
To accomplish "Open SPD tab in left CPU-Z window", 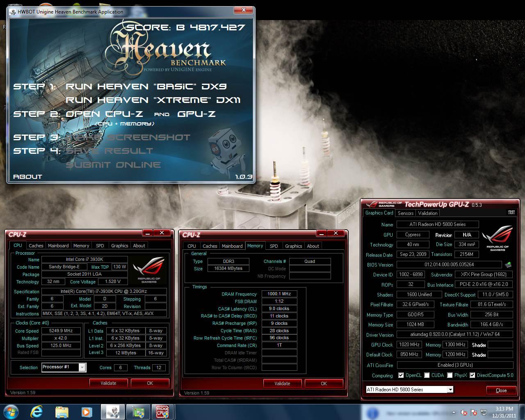I will click(100, 246).
